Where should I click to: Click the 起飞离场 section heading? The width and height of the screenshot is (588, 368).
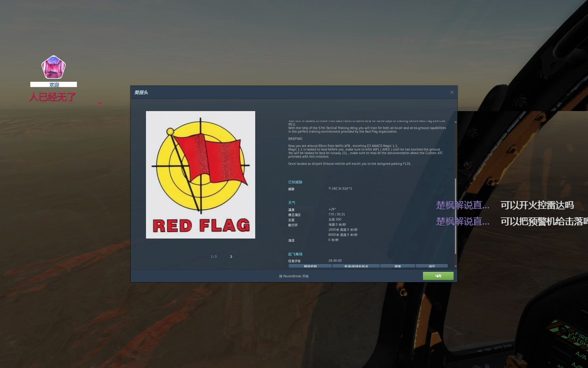point(295,254)
